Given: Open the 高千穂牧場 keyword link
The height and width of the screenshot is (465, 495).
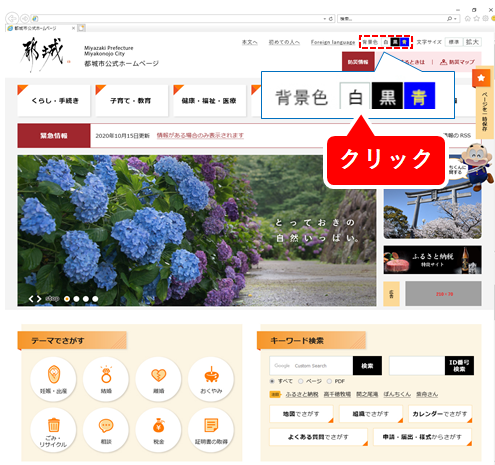Looking at the screenshot, I should (x=337, y=394).
